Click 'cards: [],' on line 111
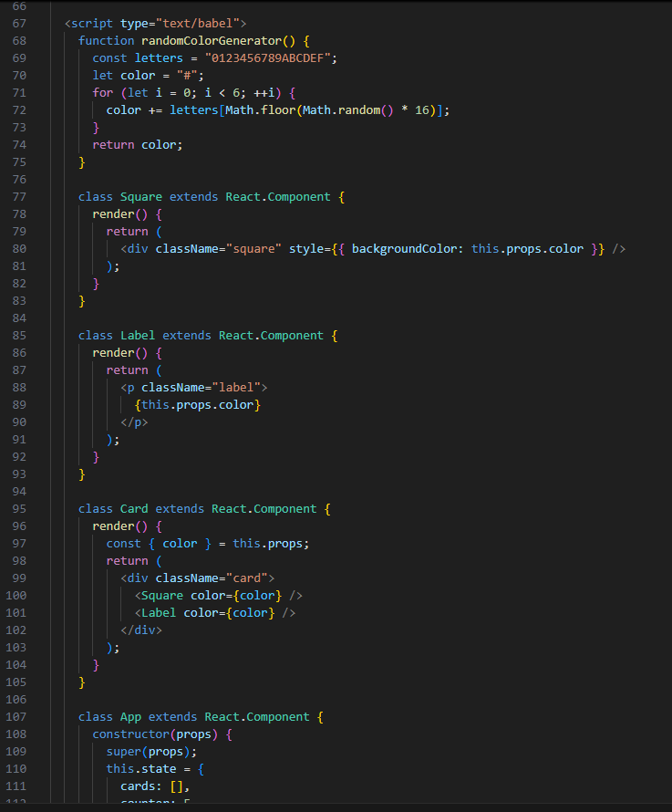672x812 pixels. [x=155, y=786]
